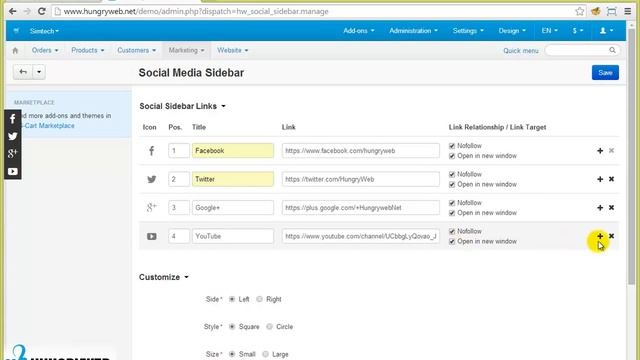
Task: Toggle Open in new window for Google+
Action: pyautogui.click(x=452, y=213)
